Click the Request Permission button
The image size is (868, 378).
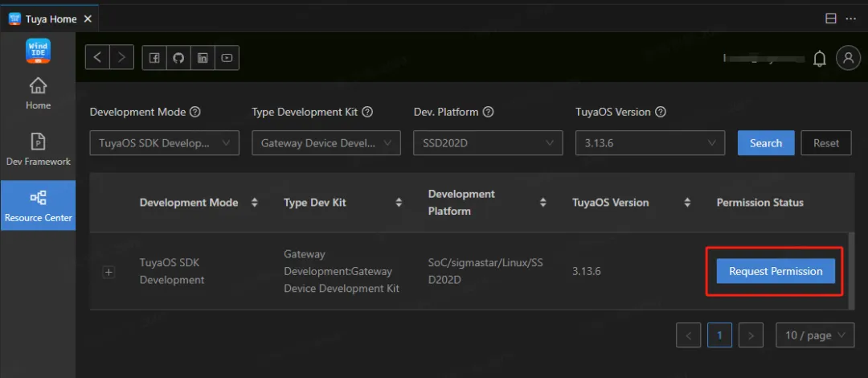[776, 271]
